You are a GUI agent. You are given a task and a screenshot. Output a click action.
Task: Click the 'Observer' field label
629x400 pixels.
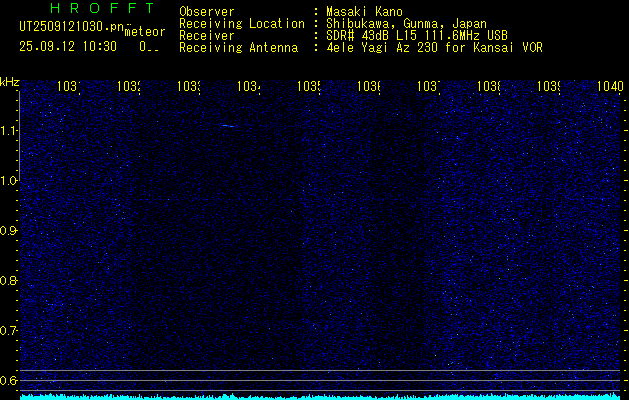[207, 11]
